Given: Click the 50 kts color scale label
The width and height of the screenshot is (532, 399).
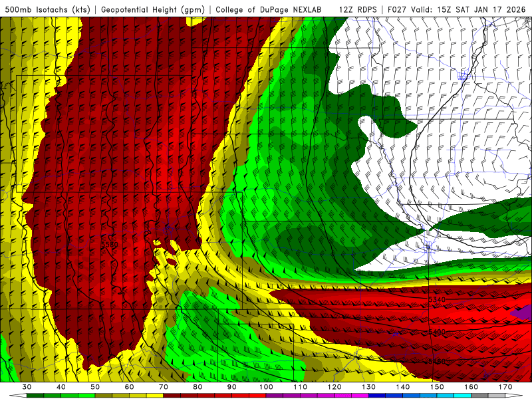Looking at the screenshot, I should (95, 387).
